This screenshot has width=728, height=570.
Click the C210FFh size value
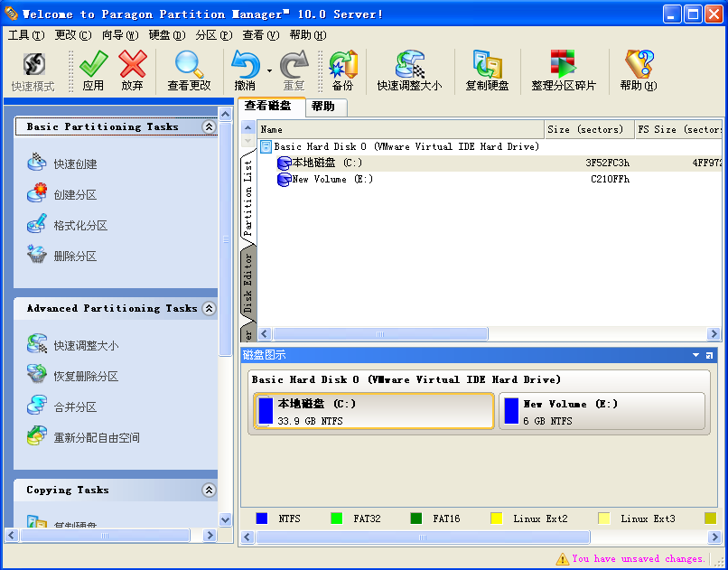coord(610,179)
